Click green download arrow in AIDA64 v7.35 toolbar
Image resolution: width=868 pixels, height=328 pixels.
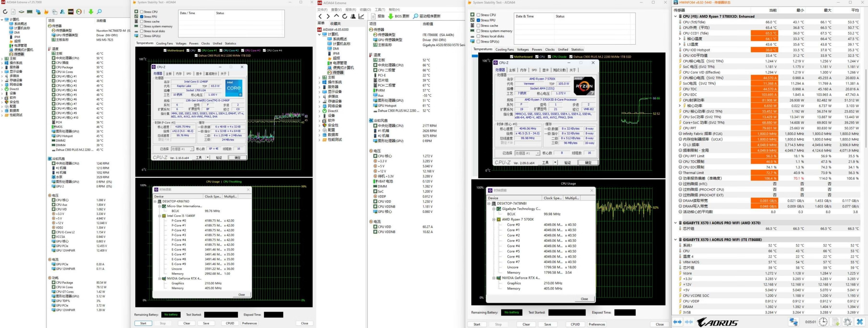91,12
